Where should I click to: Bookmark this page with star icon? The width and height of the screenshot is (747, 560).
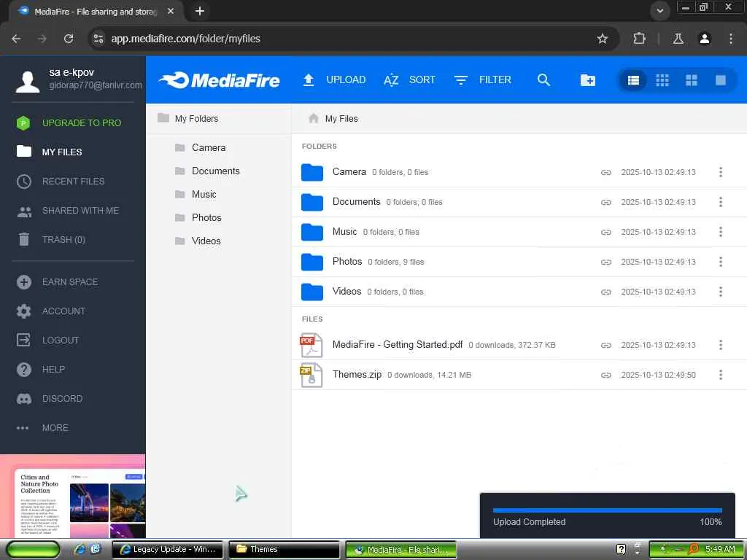[602, 39]
